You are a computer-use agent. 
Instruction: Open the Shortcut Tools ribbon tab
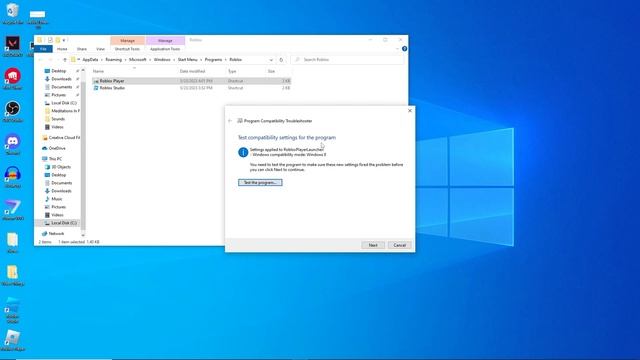(127, 49)
